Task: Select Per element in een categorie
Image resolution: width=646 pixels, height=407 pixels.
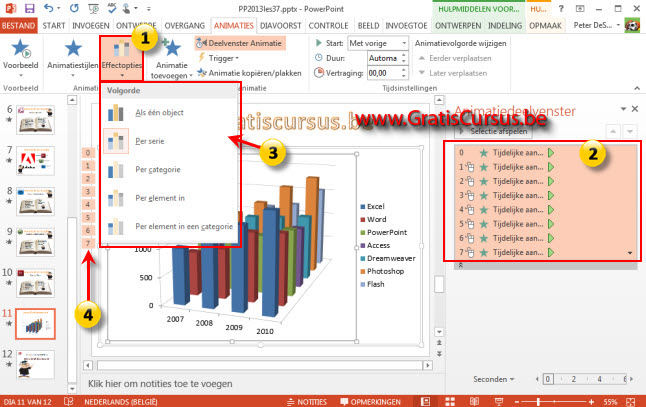Action: pos(170,226)
